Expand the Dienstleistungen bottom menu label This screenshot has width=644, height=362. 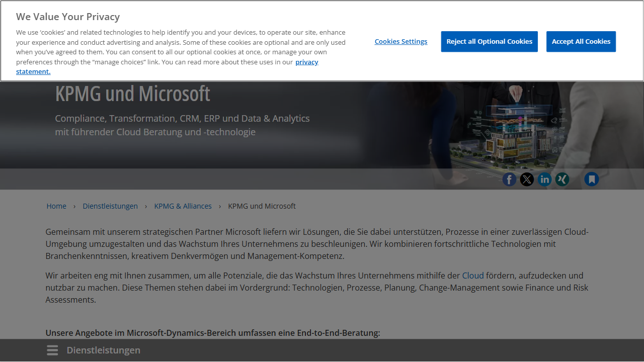(104, 350)
